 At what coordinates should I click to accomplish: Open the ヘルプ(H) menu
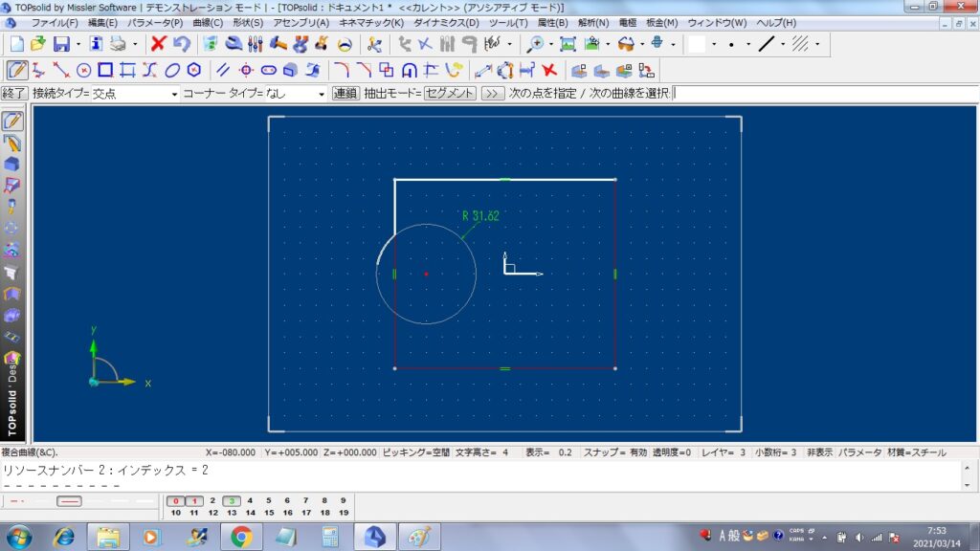click(775, 23)
